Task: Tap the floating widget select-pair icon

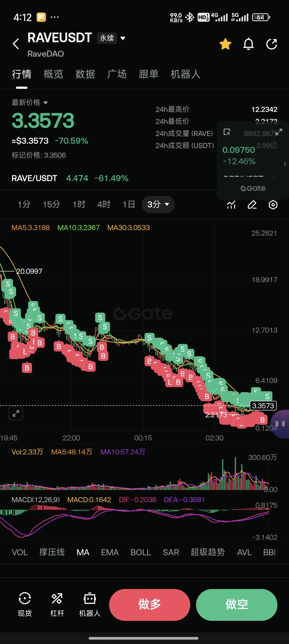Action: (x=227, y=132)
